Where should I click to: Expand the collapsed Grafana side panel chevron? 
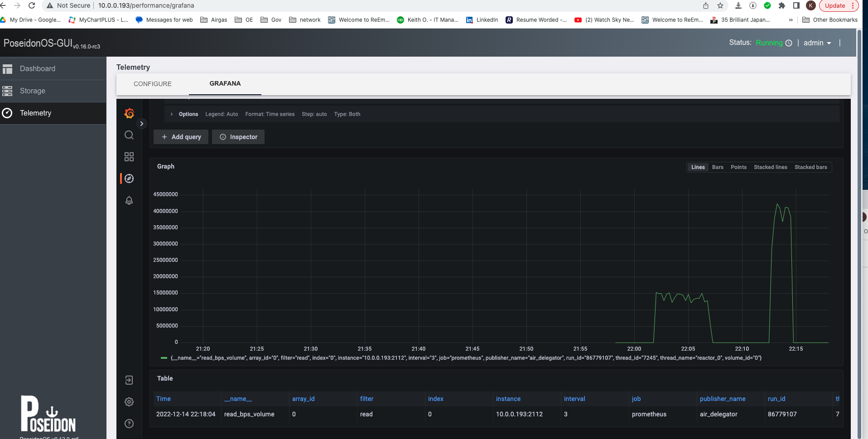coord(142,123)
